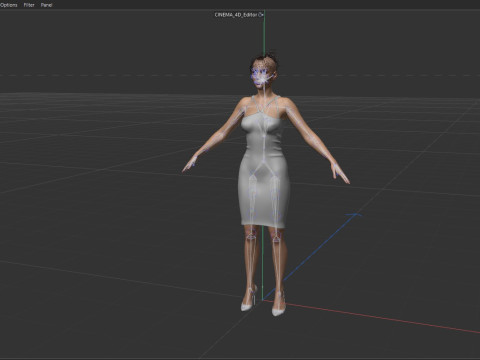Select the knee joint on the right leg
This screenshot has width=480, height=360.
276,238
